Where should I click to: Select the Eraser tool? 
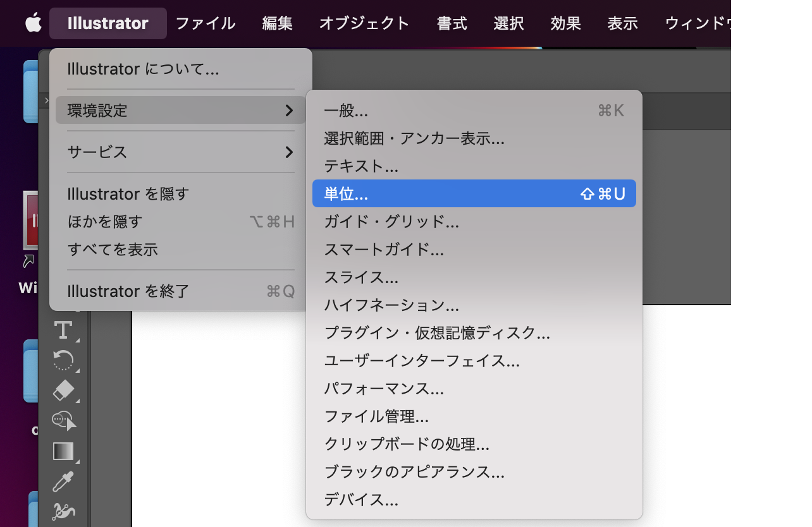click(63, 391)
